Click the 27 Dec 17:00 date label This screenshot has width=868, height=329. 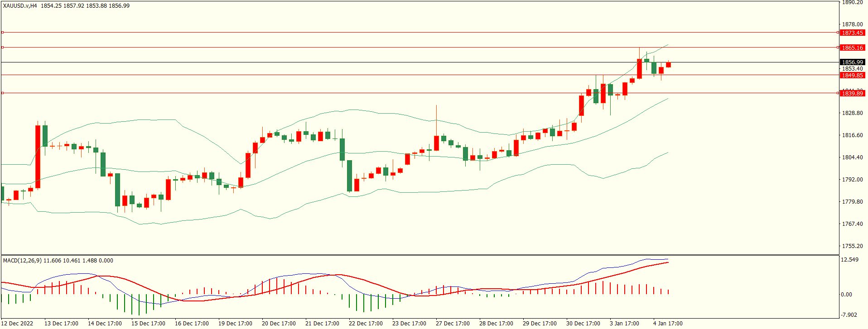pyautogui.click(x=453, y=324)
